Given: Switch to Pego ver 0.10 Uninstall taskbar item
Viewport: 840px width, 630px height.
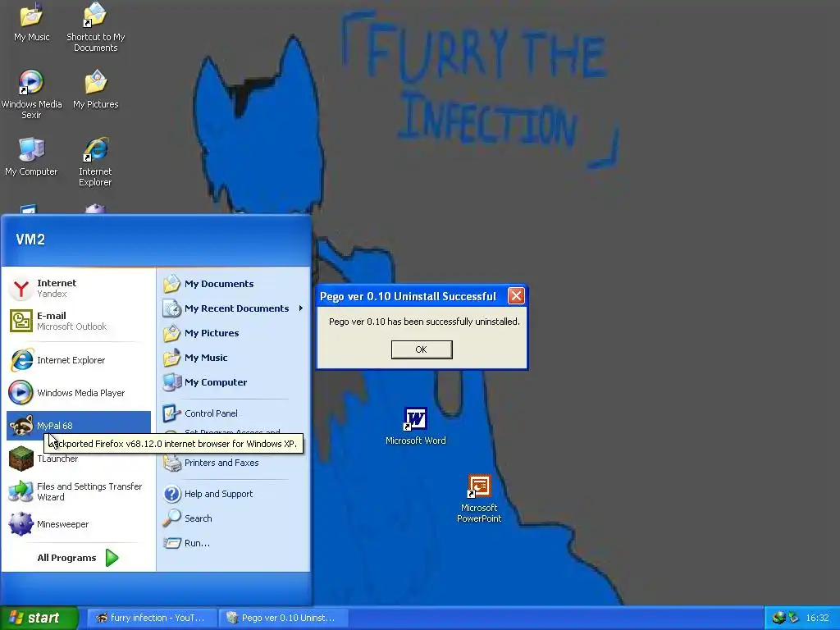Looking at the screenshot, I should tap(283, 618).
